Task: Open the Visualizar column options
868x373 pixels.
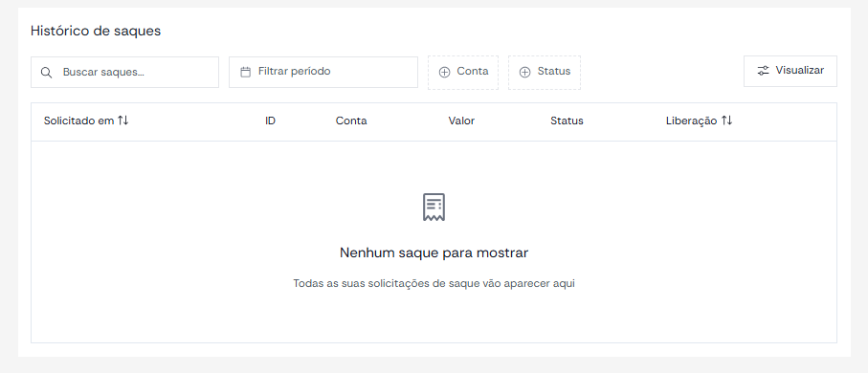Action: pos(790,71)
